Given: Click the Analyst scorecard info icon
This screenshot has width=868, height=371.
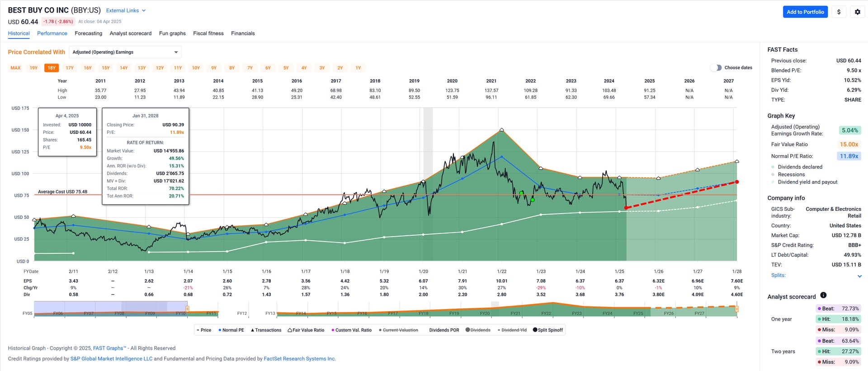Looking at the screenshot, I should point(823,295).
